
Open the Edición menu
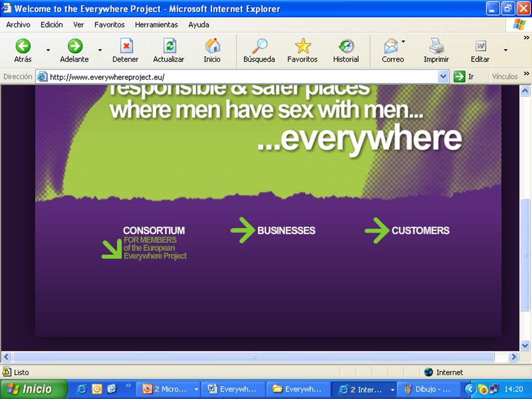(x=52, y=25)
